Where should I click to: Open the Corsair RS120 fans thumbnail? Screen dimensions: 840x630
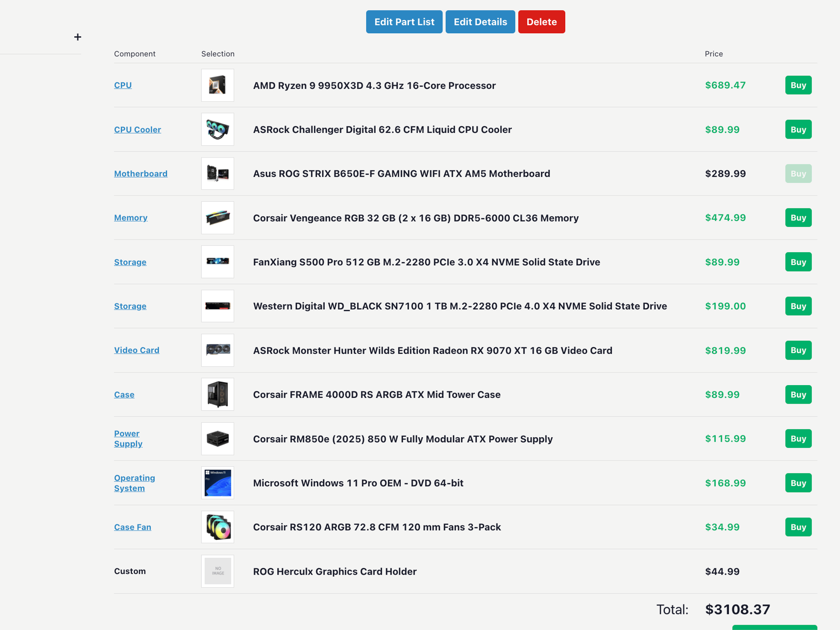(x=217, y=527)
